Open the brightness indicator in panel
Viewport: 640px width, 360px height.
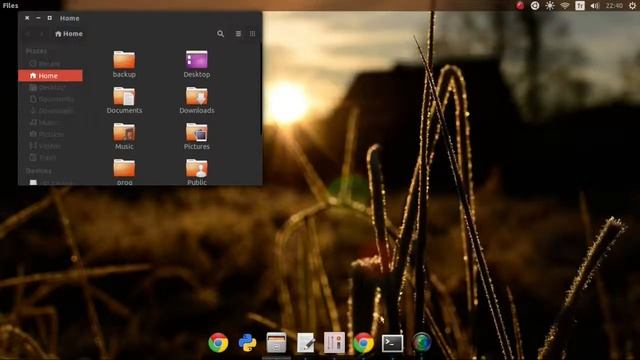550,5
